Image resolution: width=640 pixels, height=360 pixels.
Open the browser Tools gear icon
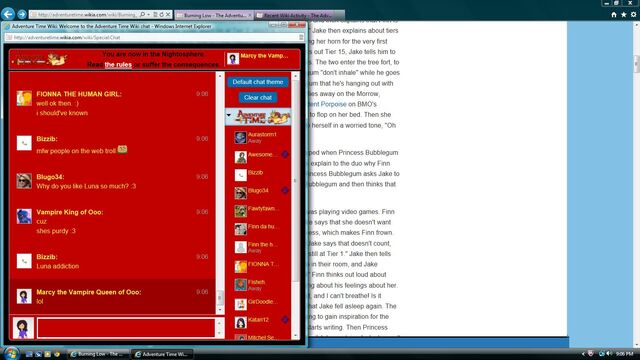pos(633,14)
